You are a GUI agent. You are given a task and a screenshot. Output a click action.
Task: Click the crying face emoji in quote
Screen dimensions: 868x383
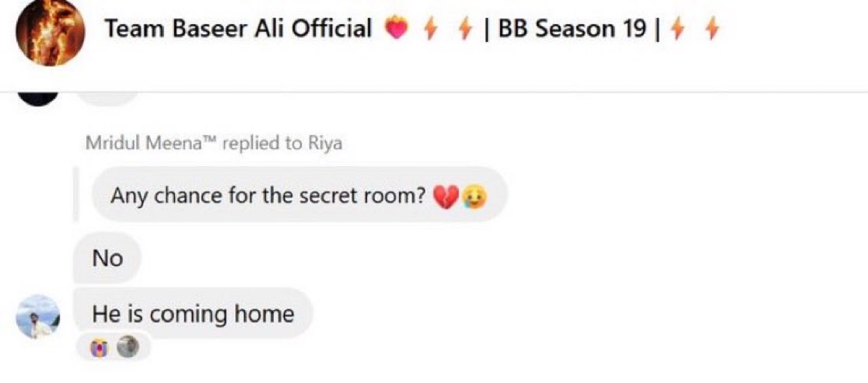[474, 197]
